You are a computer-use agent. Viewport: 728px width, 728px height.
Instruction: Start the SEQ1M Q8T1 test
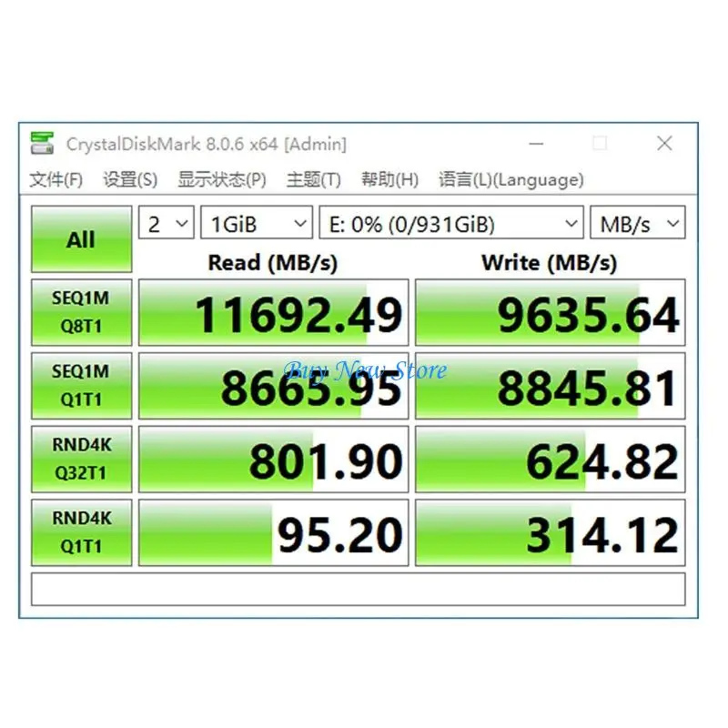pyautogui.click(x=82, y=312)
